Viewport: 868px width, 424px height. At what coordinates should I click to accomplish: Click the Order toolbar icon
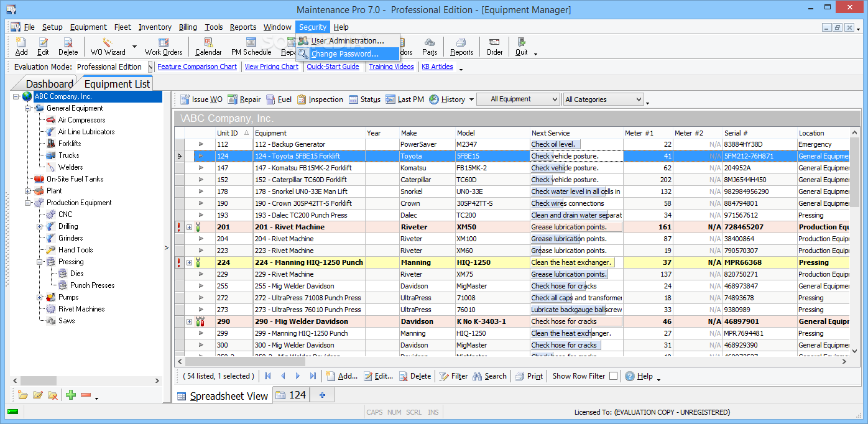tap(494, 47)
